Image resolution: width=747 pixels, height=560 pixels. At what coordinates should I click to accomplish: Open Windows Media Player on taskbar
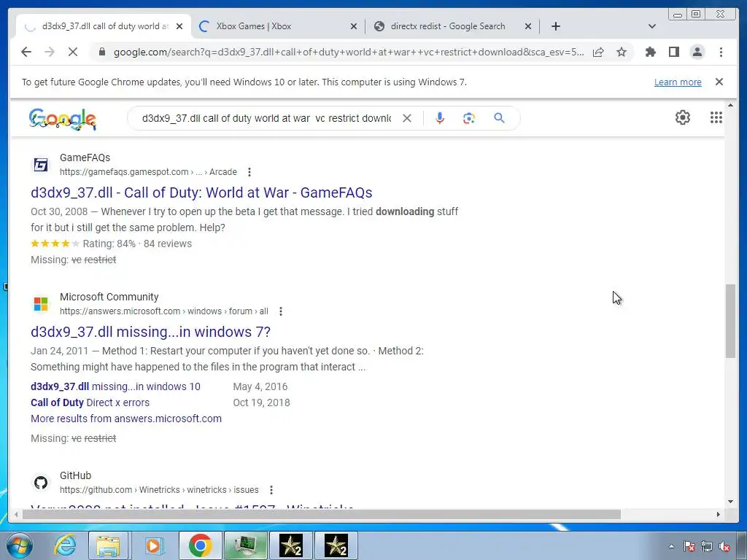[x=153, y=545]
